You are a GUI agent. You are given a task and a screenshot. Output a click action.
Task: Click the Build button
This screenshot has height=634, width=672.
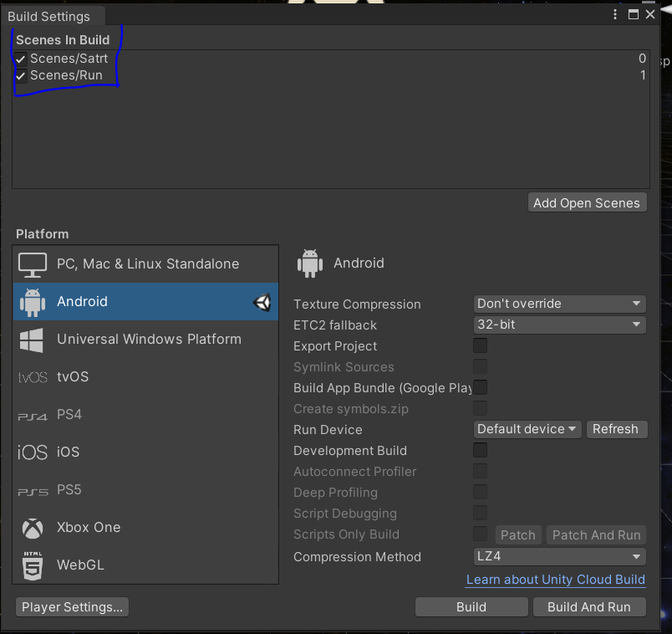(x=471, y=607)
